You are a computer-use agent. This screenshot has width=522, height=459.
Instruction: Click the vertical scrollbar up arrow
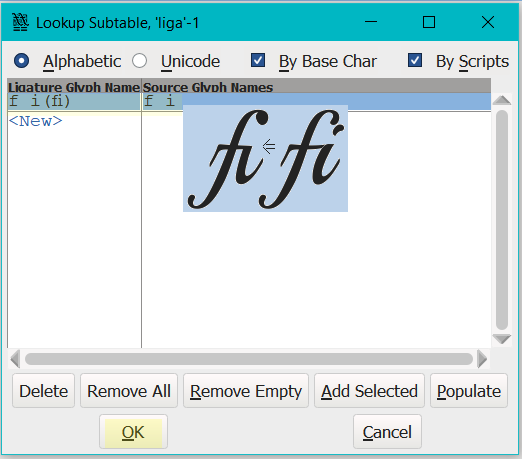point(502,100)
